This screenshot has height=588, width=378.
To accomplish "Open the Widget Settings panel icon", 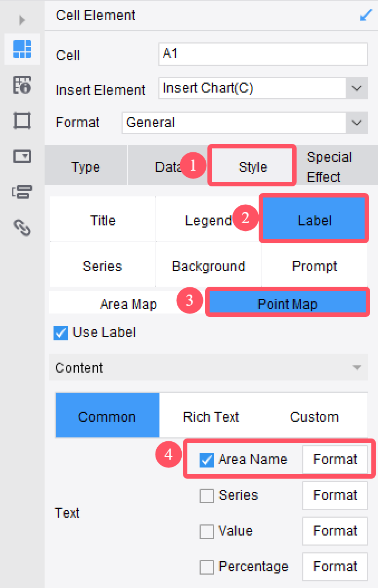I will [22, 156].
